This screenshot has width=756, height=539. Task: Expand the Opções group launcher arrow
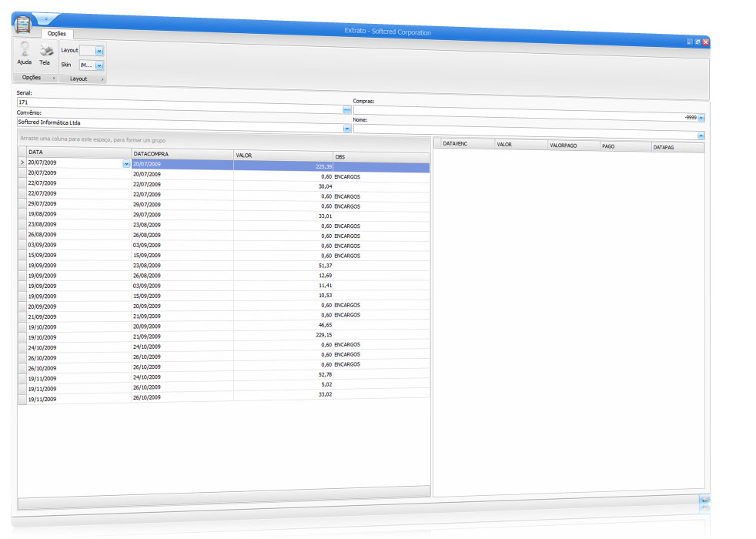(x=53, y=78)
